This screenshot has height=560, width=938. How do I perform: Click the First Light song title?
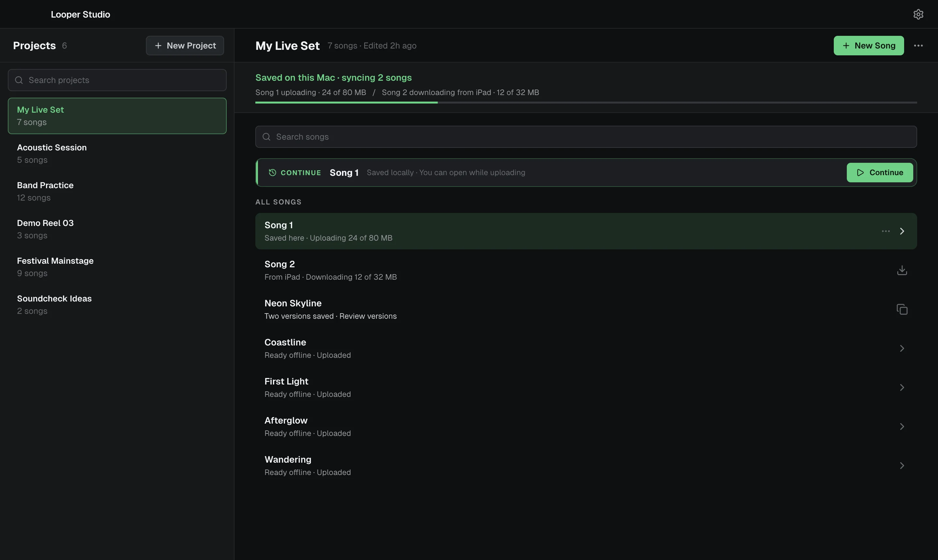286,382
